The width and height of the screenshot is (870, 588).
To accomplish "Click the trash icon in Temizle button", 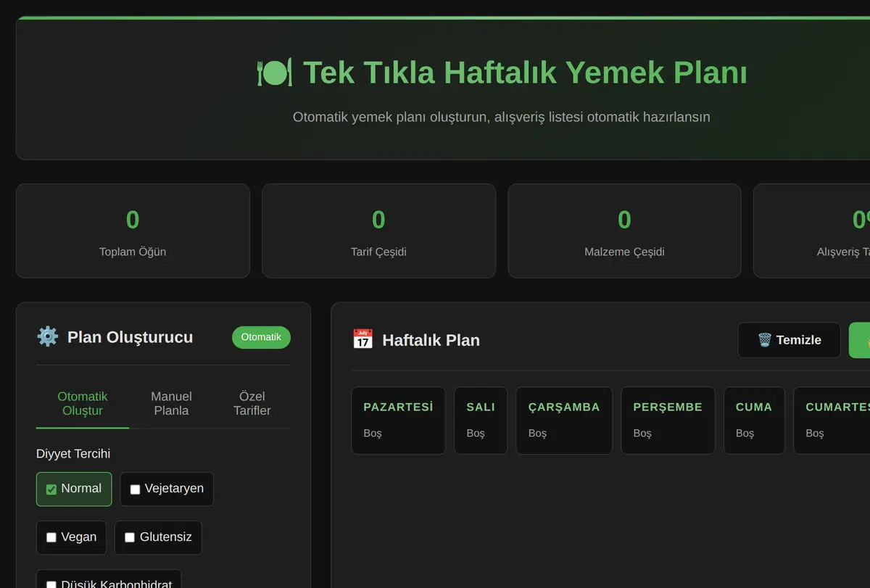I will [x=765, y=340].
